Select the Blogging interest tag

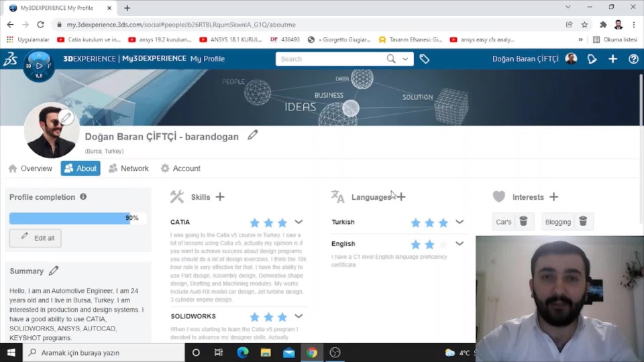[x=557, y=222]
